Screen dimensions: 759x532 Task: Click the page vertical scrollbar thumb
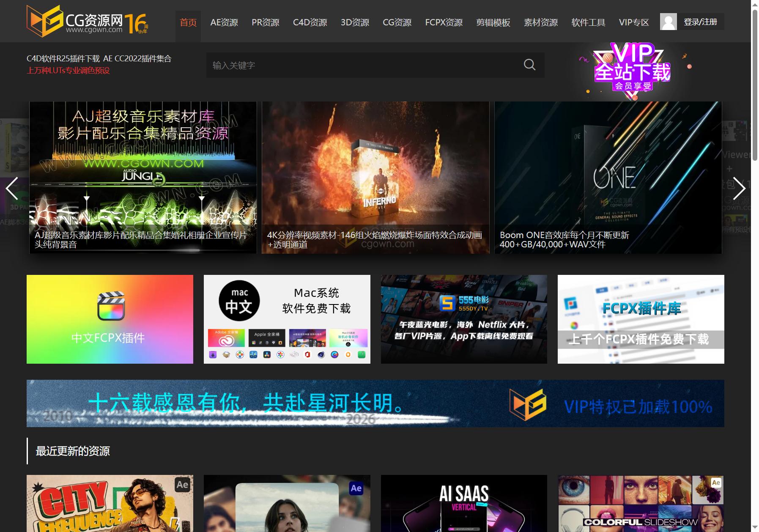pos(755,85)
